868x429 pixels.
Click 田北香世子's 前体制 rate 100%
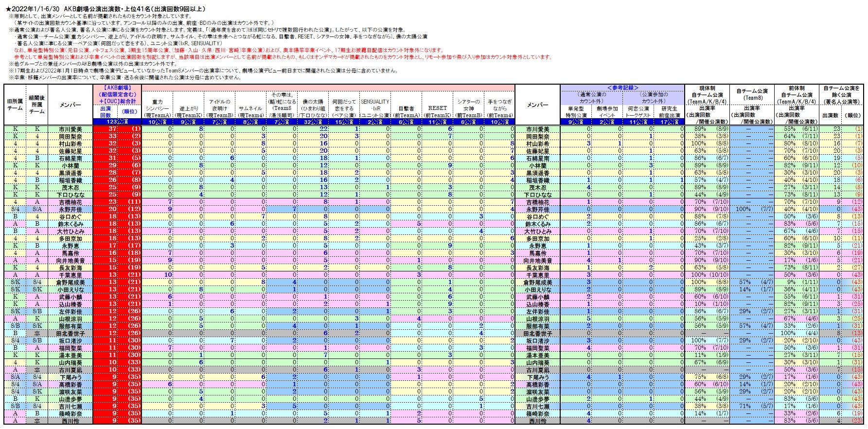(789, 333)
